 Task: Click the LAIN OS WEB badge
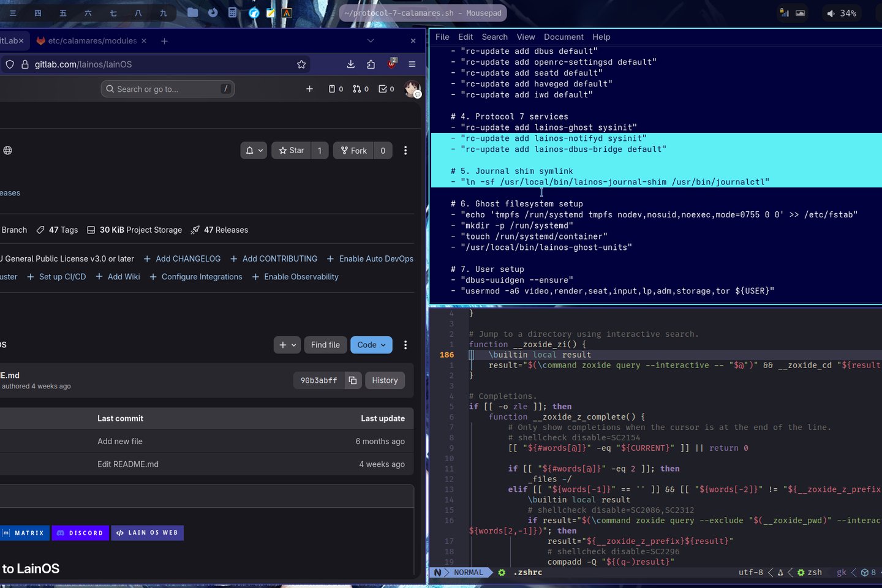(x=147, y=533)
